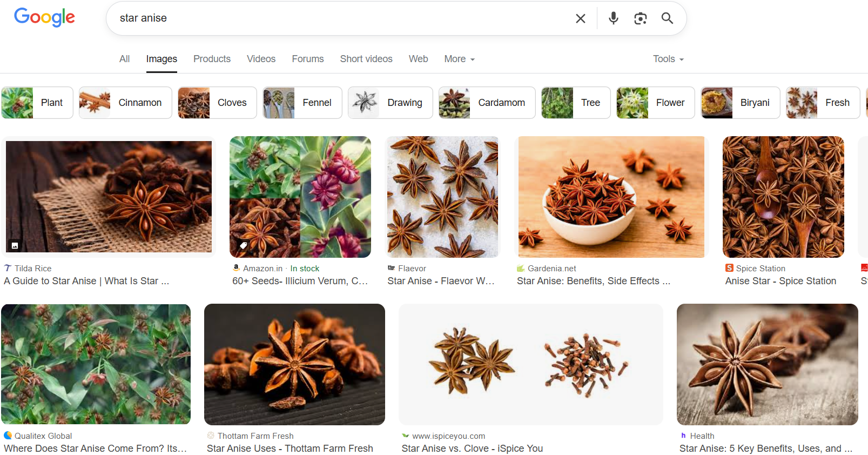Select the Fresh filter chip

click(823, 103)
